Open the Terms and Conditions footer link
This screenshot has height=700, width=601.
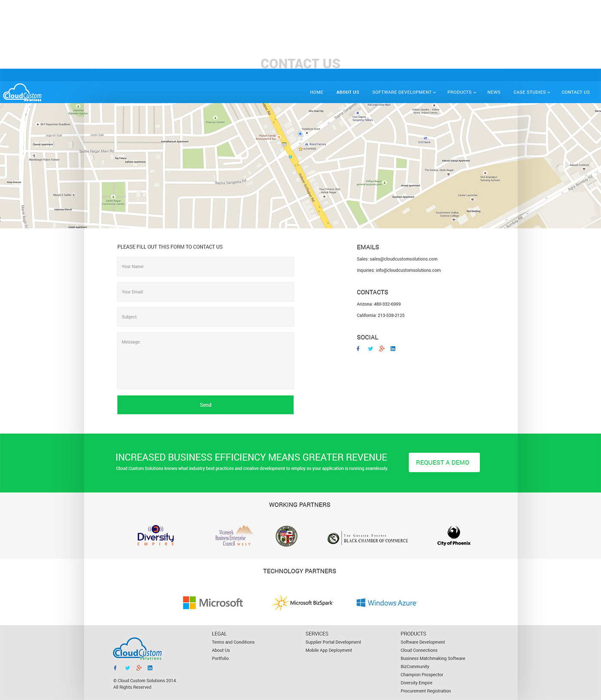pos(233,642)
